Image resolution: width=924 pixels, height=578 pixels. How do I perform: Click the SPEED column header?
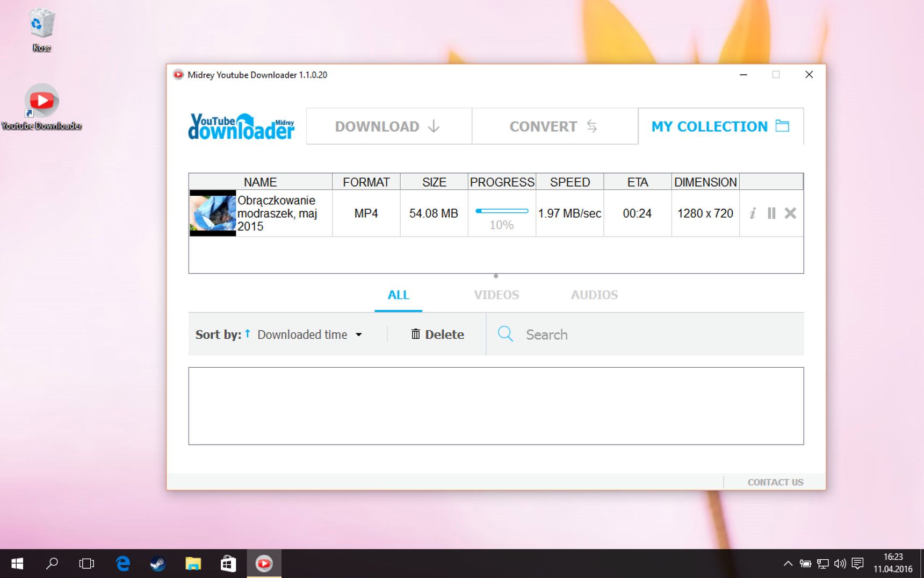(570, 182)
